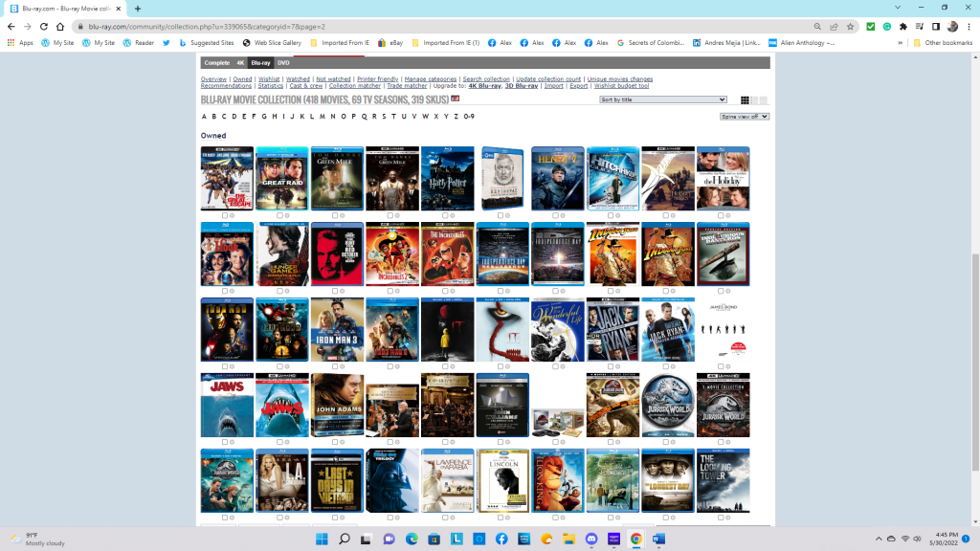Open Chrome's three-dot menu
The width and height of the screenshot is (980, 551).
[x=969, y=27]
